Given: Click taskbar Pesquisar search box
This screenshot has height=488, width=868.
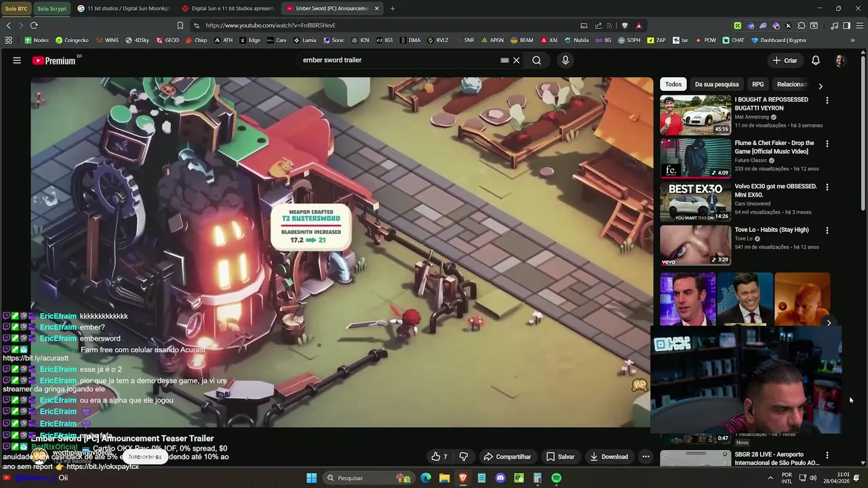Looking at the screenshot, I should click(368, 478).
